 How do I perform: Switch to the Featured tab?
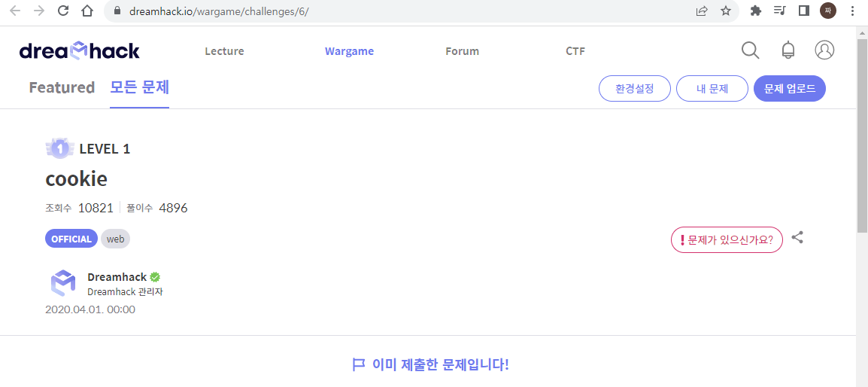[x=62, y=87]
